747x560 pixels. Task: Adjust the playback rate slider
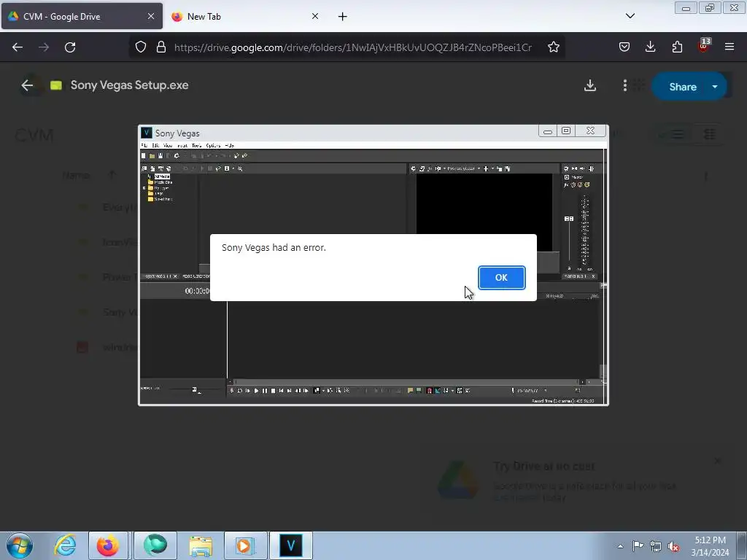[194, 389]
